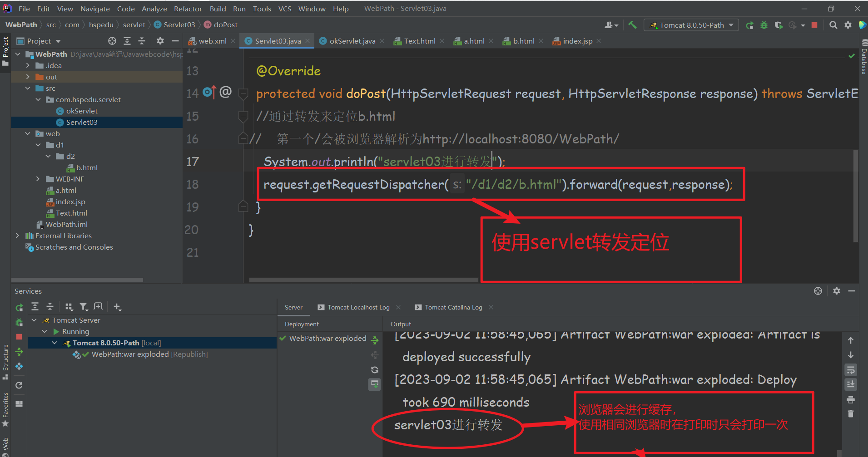Open the Services filter funnel
This screenshot has width=868, height=457.
click(84, 307)
